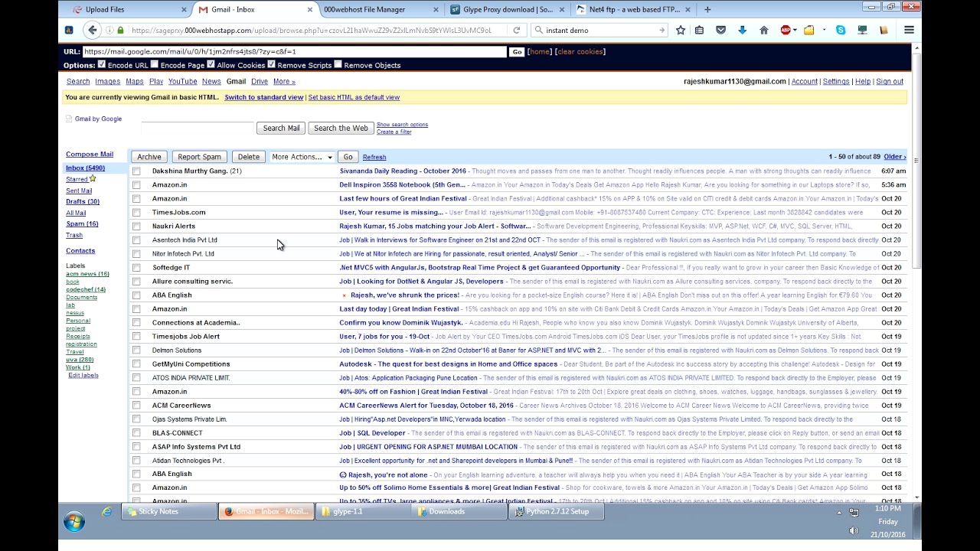Select the TimesJobs.com email checkbox
The image size is (980, 551).
136,213
